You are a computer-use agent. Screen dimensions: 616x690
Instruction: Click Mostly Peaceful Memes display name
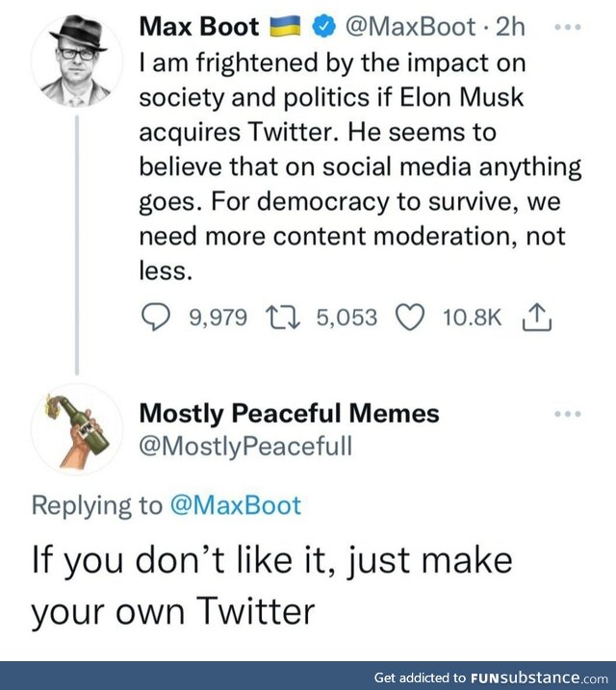click(289, 414)
